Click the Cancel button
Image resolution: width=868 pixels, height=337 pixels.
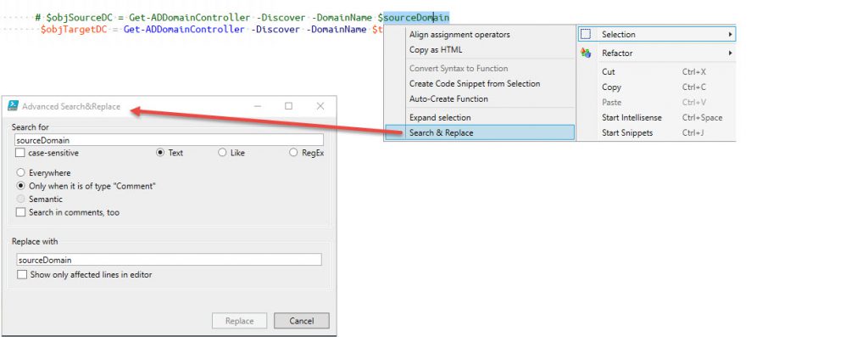tap(302, 321)
